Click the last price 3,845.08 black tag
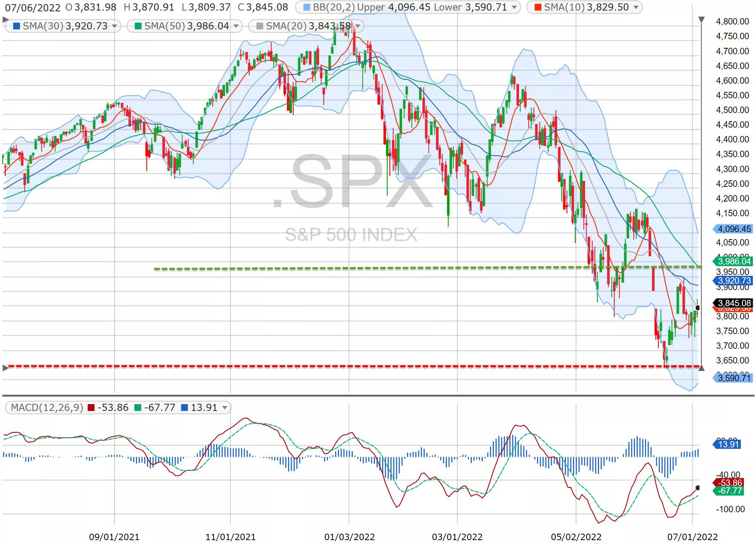Screen dimensions: 756x545 tap(733, 303)
